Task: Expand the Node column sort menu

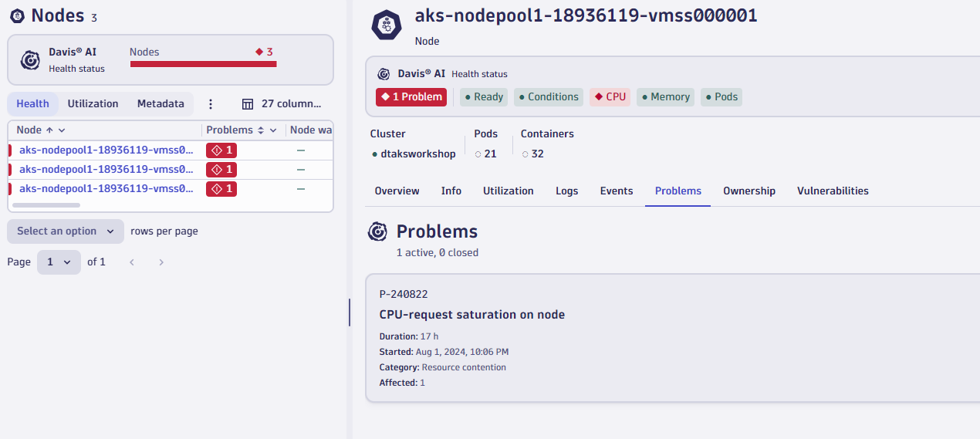Action: (62, 130)
